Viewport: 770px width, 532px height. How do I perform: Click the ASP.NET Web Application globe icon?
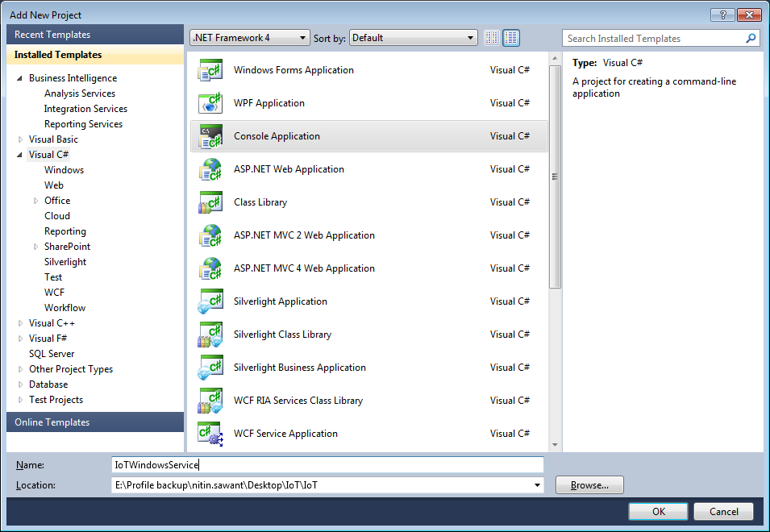pos(210,169)
